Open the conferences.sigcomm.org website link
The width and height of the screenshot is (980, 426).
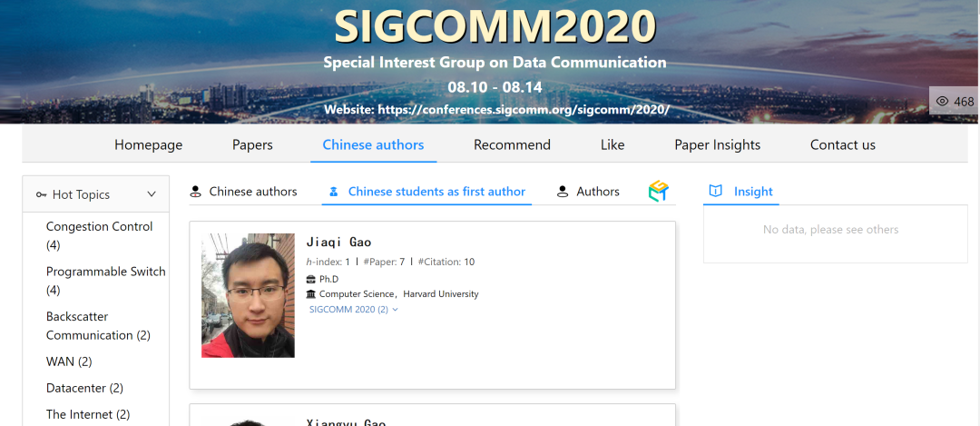[524, 110]
